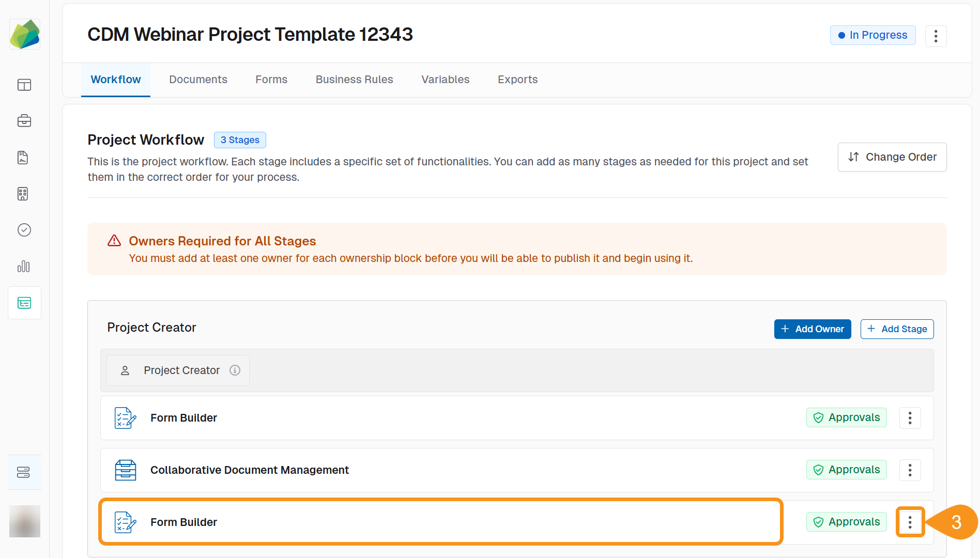Switch to the Business Rules tab
Viewport: 980px width, 558px height.
354,80
